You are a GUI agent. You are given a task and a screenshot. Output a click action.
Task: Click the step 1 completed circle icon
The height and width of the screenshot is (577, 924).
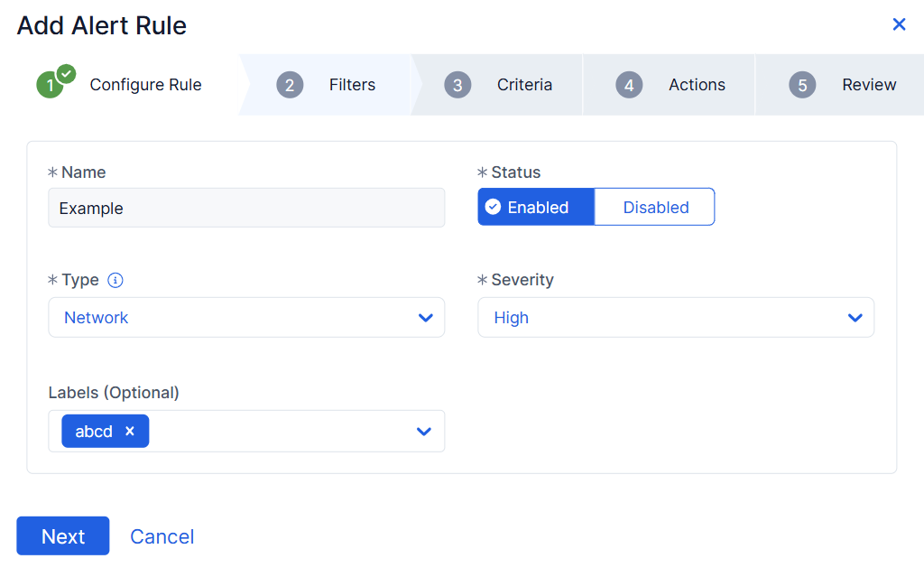52,84
